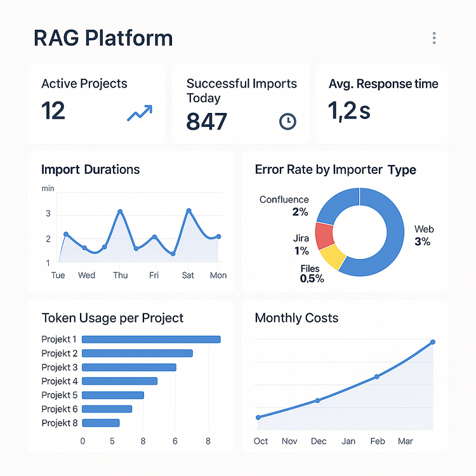
Task: Click the December data point on Monthly Costs
Action: pos(318,400)
